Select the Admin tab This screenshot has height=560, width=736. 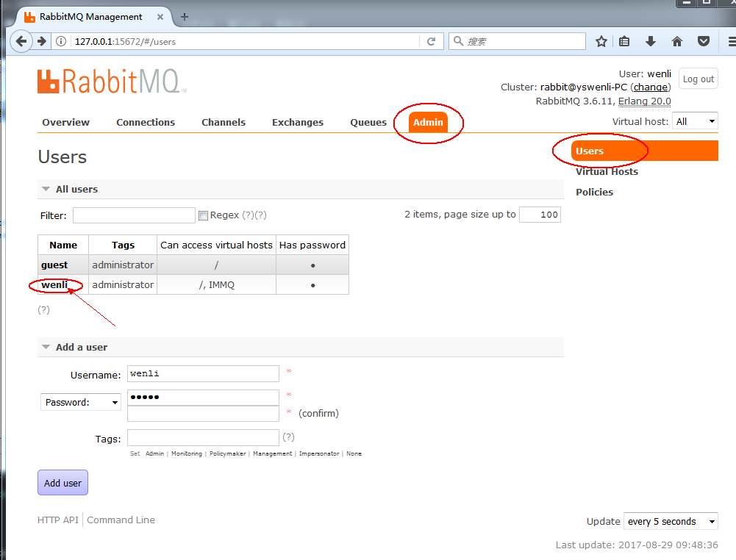coord(428,122)
